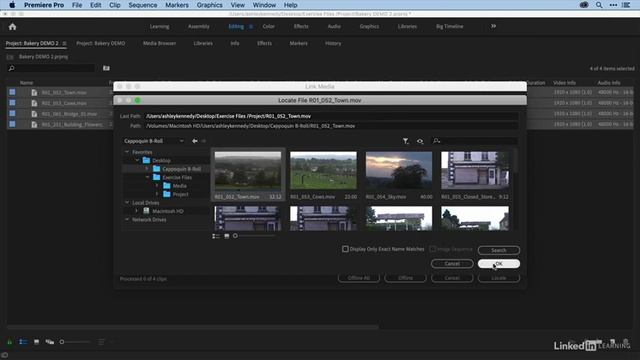Switch Project panel to icon view
This screenshot has height=360, width=640.
pos(36,342)
